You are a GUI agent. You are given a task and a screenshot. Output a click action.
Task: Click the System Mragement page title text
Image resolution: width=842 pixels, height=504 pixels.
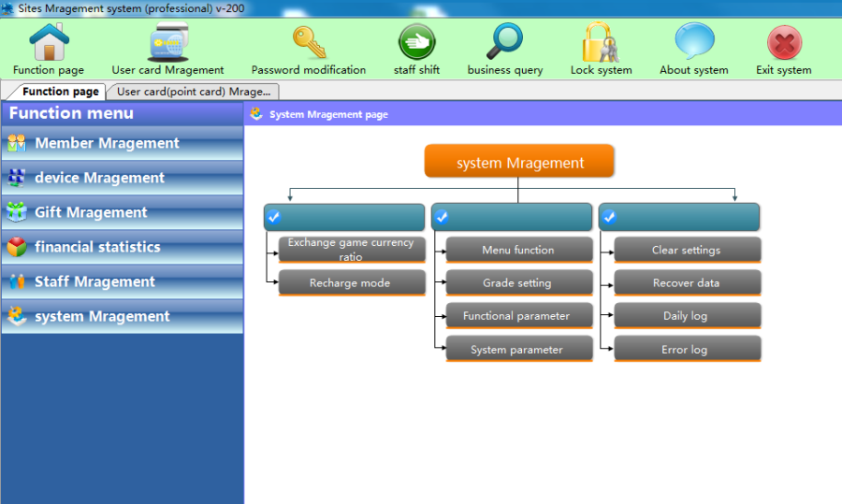click(x=328, y=114)
